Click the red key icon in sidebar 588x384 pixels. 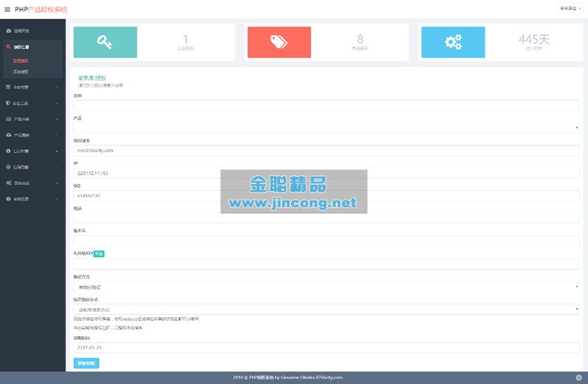pyautogui.click(x=8, y=47)
